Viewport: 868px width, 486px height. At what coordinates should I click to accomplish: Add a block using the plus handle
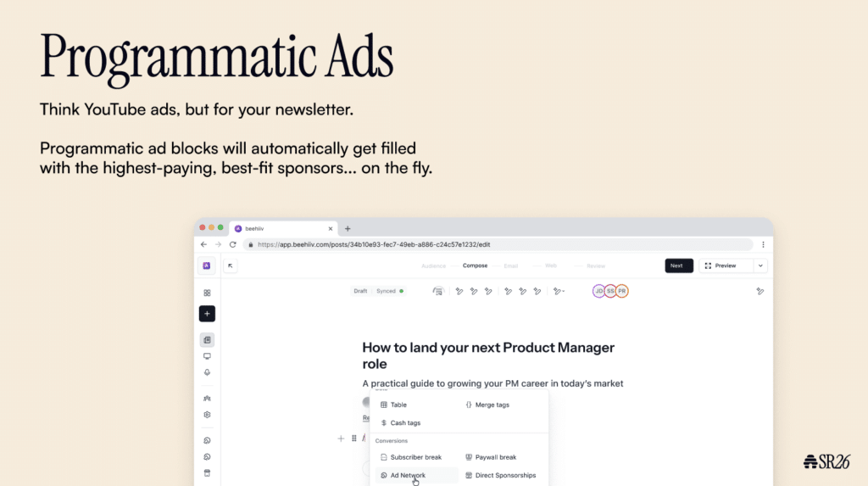pyautogui.click(x=341, y=439)
